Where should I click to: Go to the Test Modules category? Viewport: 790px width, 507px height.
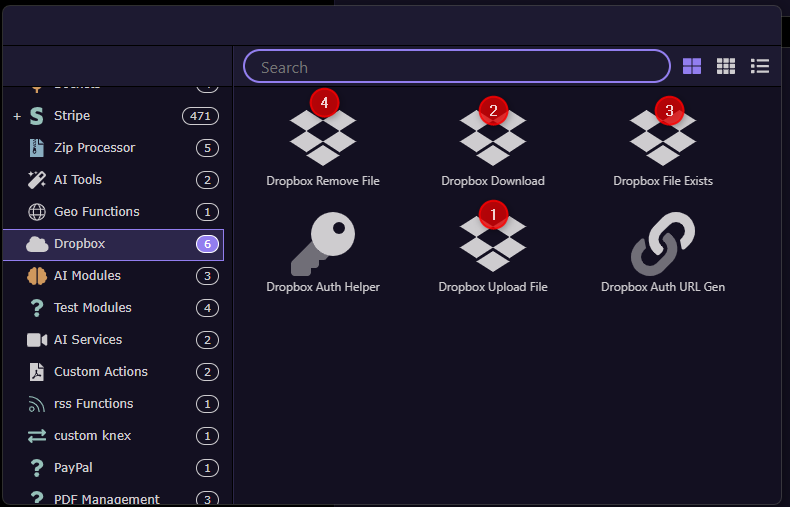pyautogui.click(x=92, y=308)
